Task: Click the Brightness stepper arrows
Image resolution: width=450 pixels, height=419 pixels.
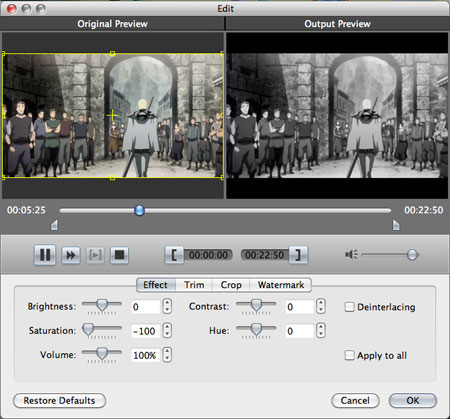Action: click(167, 306)
